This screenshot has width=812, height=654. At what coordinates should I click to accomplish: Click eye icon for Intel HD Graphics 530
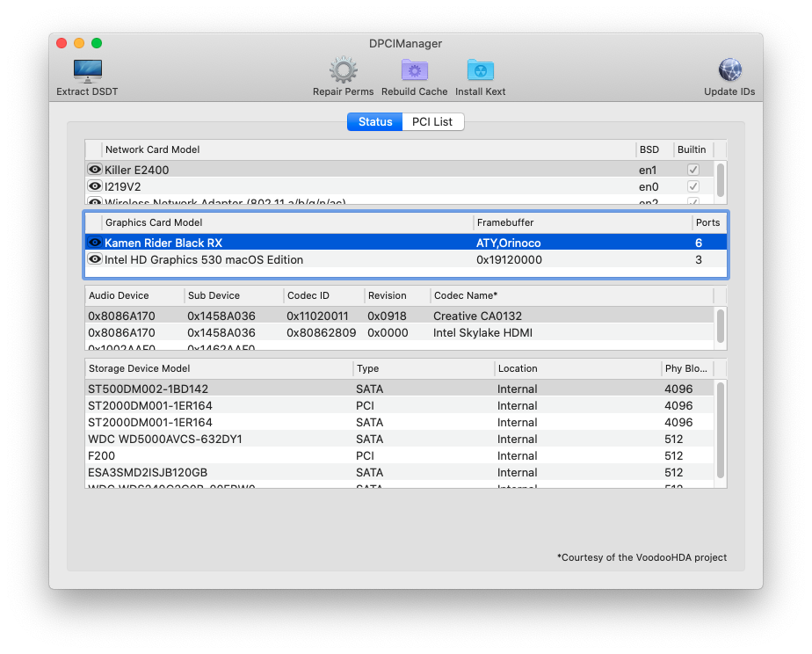[x=95, y=259]
